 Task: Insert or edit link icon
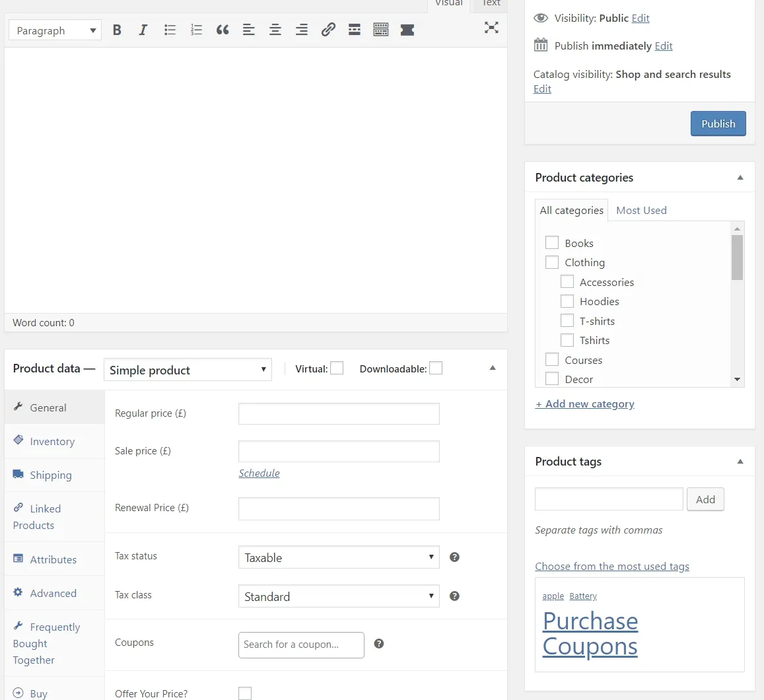[x=328, y=30]
